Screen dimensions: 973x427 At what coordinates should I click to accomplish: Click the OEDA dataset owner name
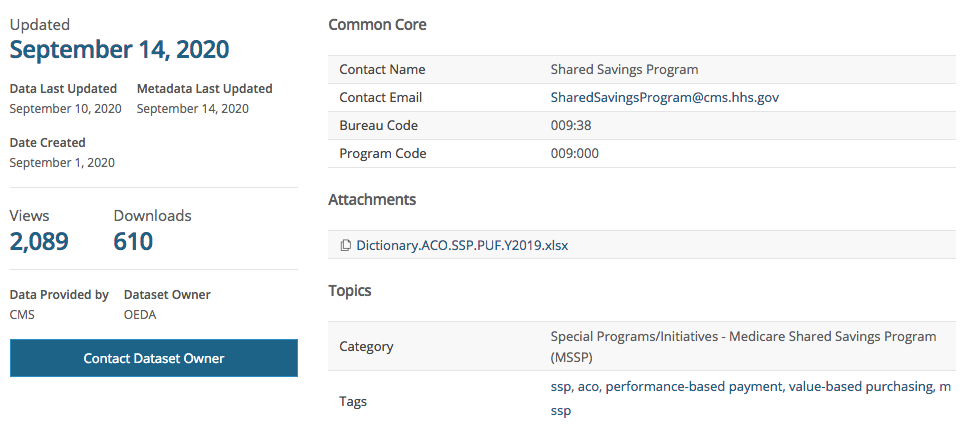coord(140,315)
